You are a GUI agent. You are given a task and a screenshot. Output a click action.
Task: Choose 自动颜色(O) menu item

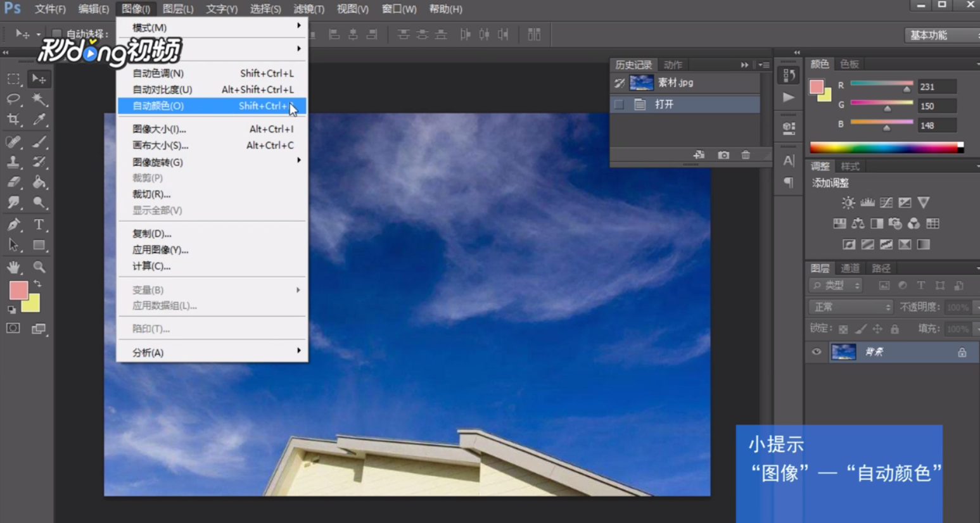pos(212,106)
